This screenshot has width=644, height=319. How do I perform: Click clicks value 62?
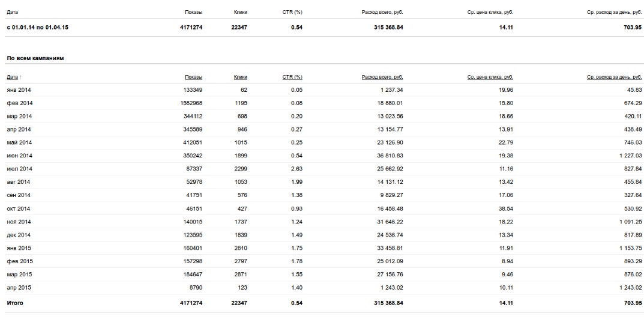[244, 90]
